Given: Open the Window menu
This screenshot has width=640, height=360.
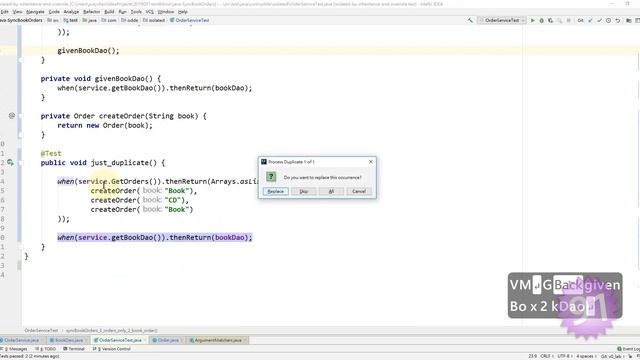Looking at the screenshot, I should click(x=166, y=12).
